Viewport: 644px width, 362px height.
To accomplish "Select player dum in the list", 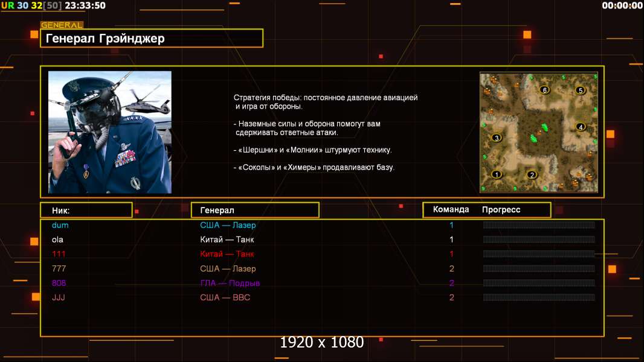I will tap(60, 225).
